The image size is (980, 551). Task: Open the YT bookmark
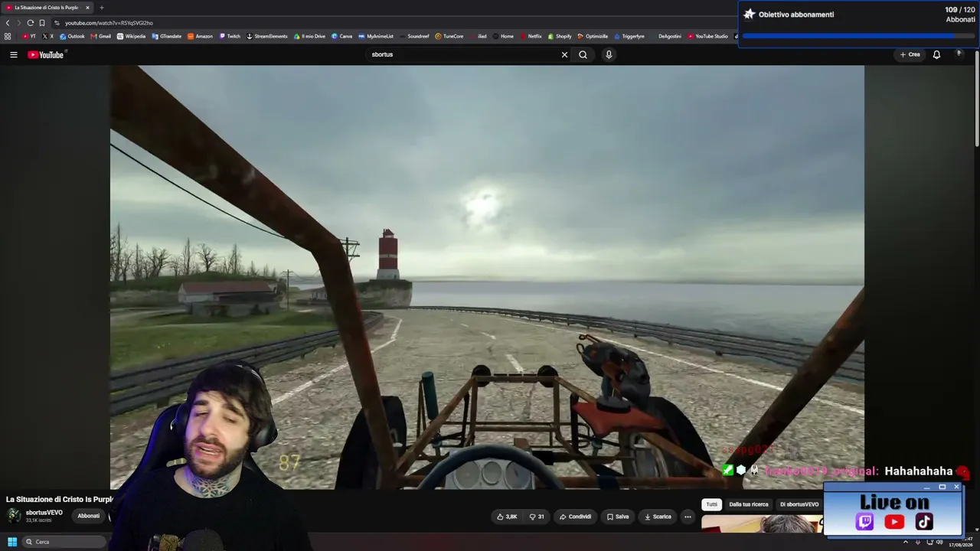[x=29, y=36]
